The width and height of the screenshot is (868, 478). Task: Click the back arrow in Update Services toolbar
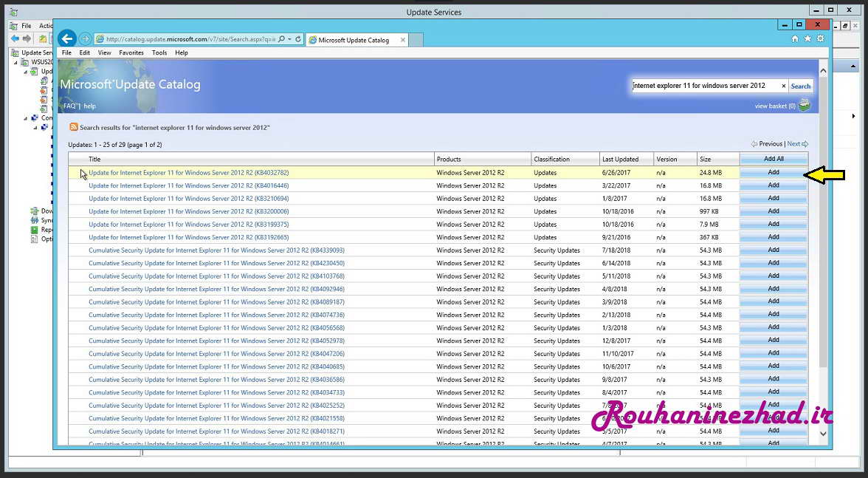15,38
